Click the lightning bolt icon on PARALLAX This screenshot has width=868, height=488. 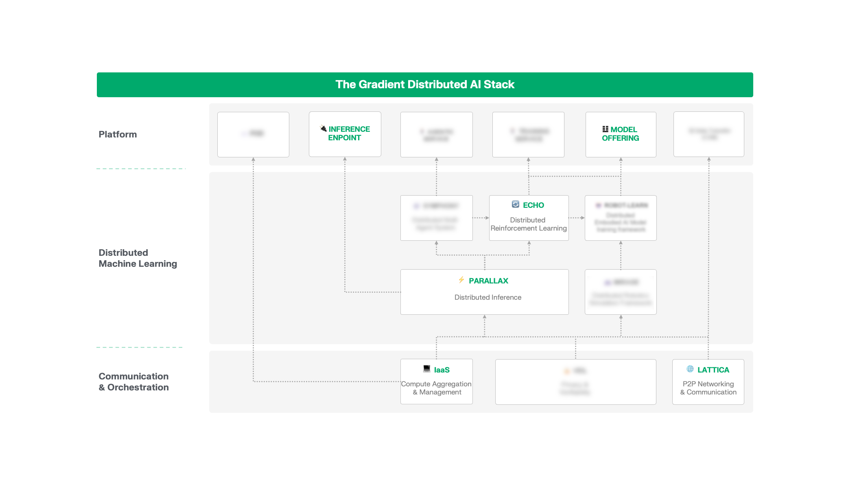click(461, 280)
